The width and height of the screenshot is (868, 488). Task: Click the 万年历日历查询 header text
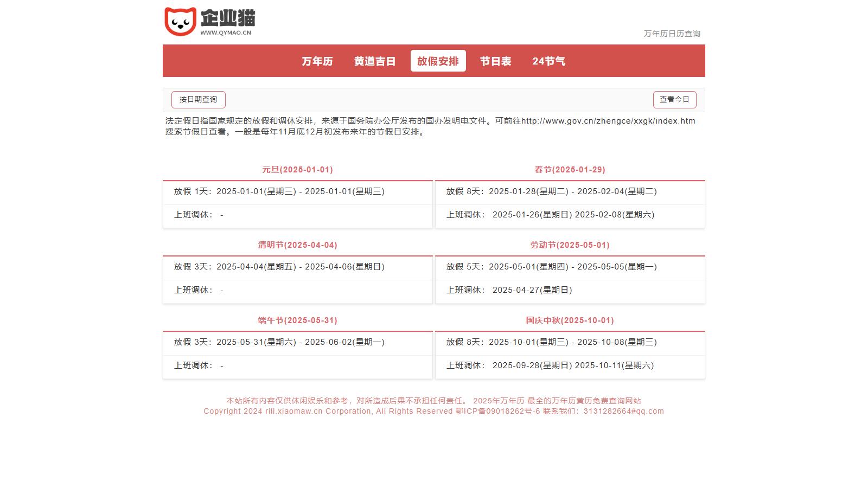[672, 34]
